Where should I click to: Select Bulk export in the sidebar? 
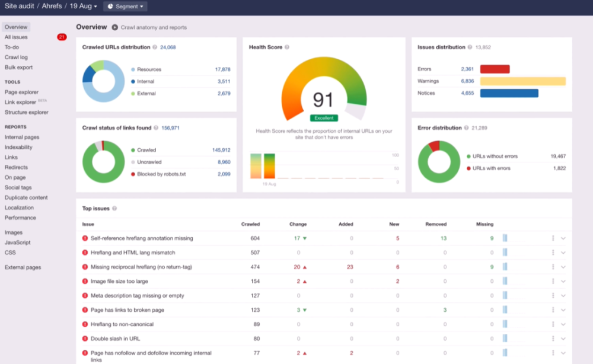(18, 68)
